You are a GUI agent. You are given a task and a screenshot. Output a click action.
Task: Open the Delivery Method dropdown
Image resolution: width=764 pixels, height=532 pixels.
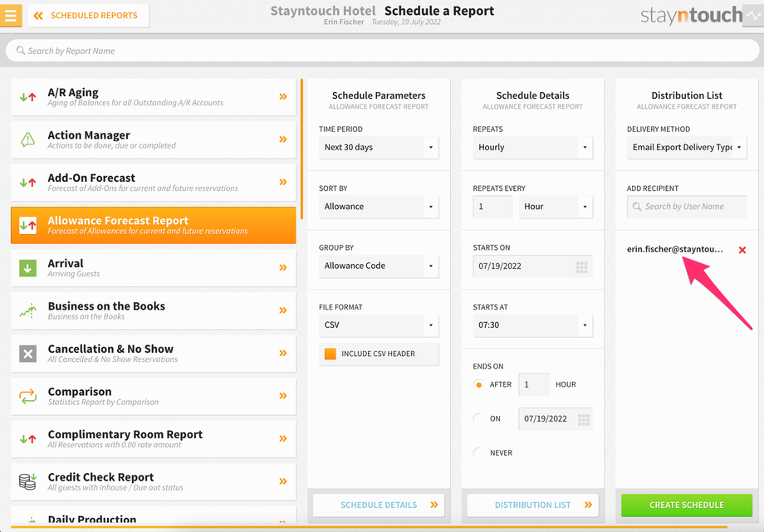click(x=687, y=148)
